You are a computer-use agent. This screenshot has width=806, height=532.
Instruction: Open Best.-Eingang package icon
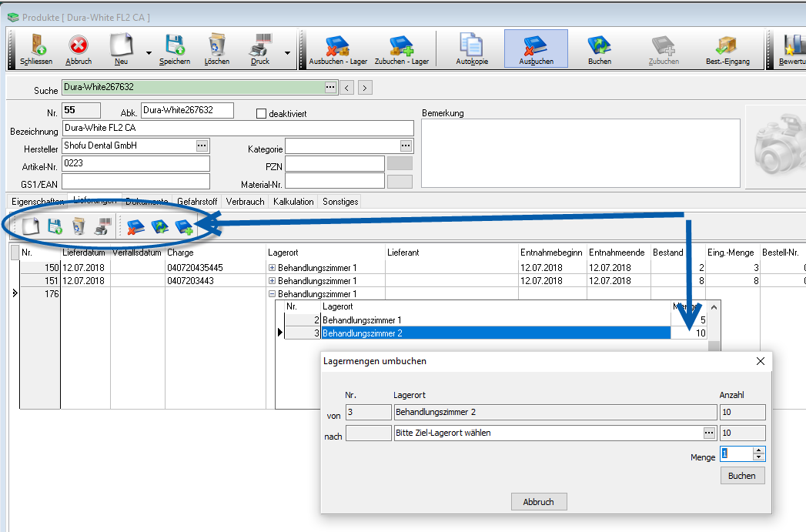point(727,45)
